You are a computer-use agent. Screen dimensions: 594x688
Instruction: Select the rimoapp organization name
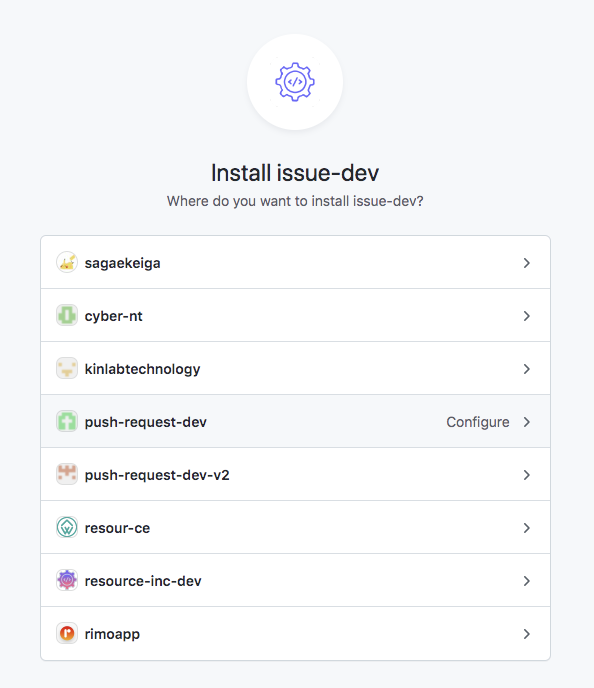(x=112, y=634)
